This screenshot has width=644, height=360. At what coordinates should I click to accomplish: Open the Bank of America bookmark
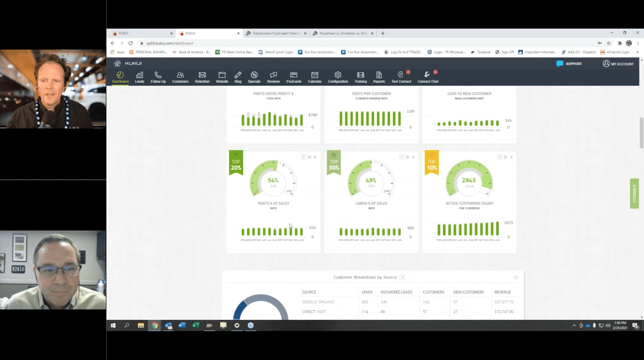tap(192, 52)
